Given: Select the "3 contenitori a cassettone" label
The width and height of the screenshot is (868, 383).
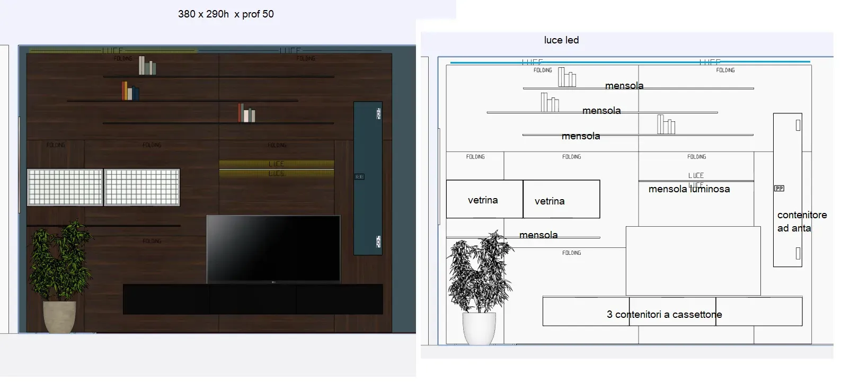Looking at the screenshot, I should 664,315.
